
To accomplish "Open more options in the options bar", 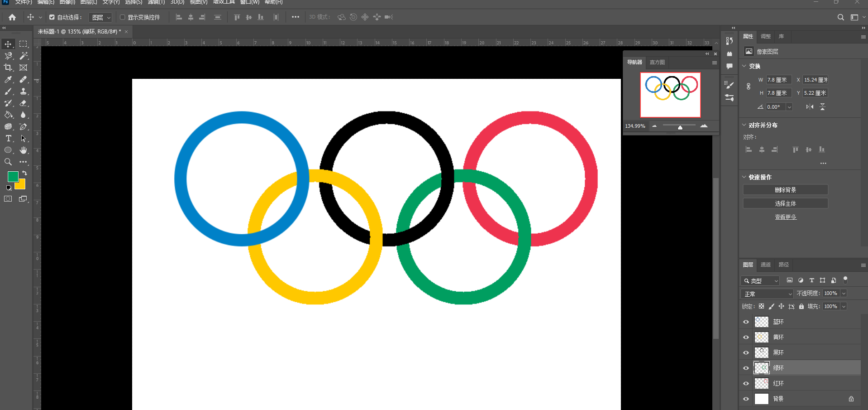I will pyautogui.click(x=296, y=17).
